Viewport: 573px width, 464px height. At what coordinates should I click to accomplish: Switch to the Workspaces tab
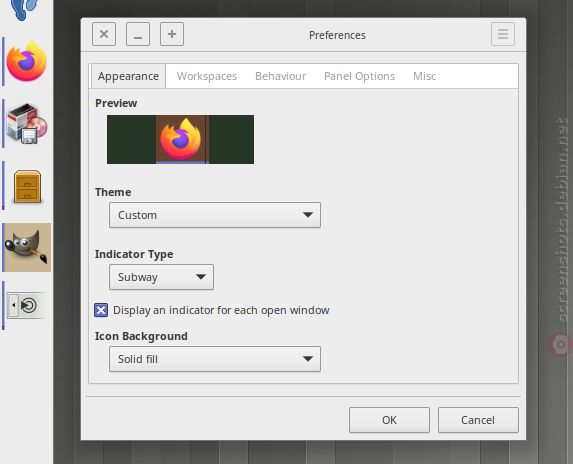[x=207, y=76]
